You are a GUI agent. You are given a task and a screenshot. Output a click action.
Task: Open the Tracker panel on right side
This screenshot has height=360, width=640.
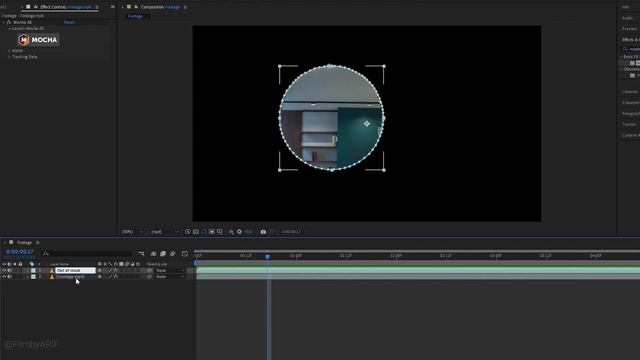(x=629, y=124)
